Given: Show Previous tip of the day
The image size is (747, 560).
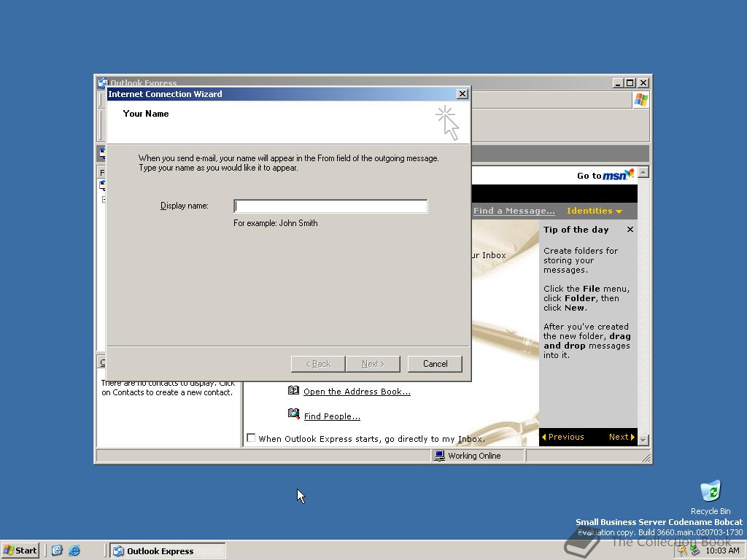Looking at the screenshot, I should [562, 437].
